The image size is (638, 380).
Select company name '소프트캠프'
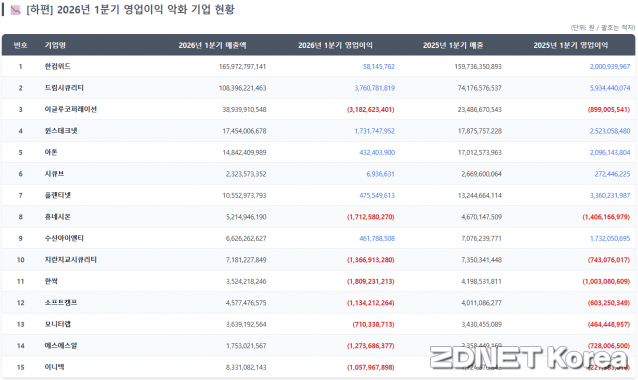coord(61,303)
